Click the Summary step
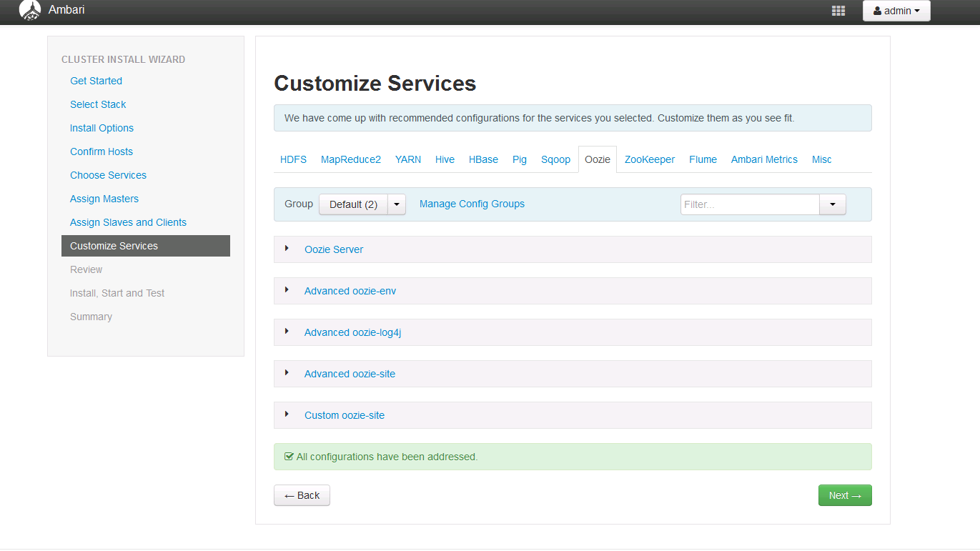The image size is (980, 551). point(91,317)
